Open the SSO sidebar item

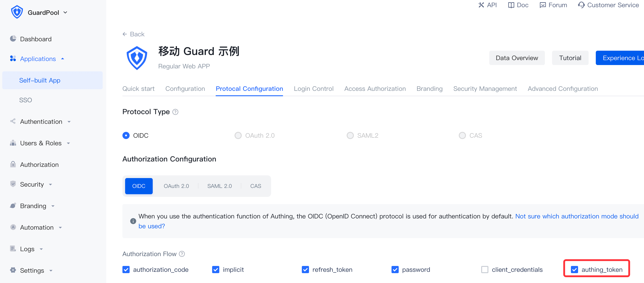(26, 100)
